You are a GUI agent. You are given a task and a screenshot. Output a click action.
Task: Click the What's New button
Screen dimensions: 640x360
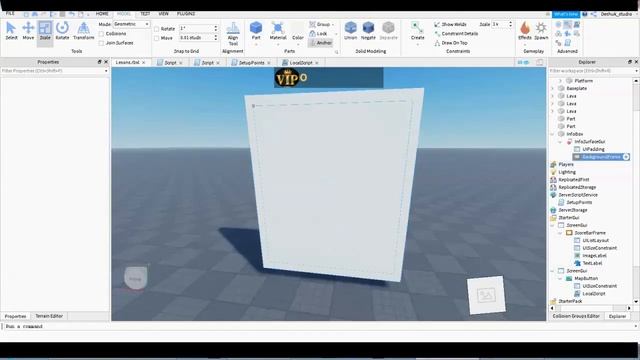(566, 14)
